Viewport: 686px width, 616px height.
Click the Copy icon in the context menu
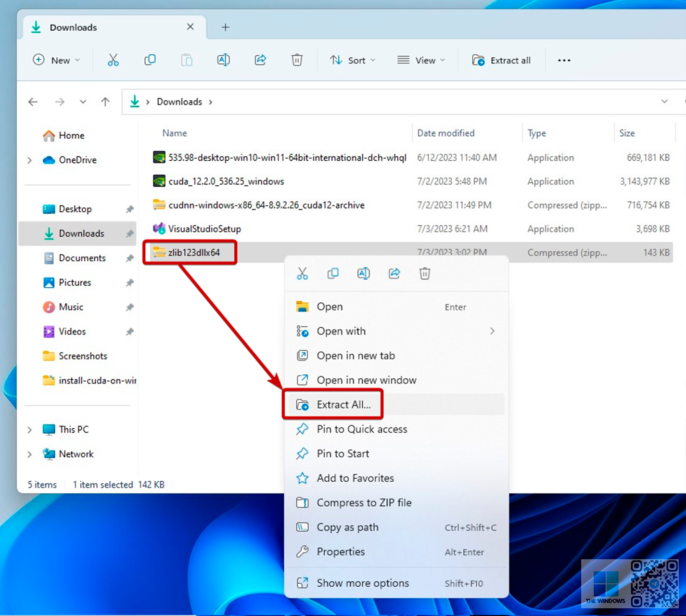333,274
